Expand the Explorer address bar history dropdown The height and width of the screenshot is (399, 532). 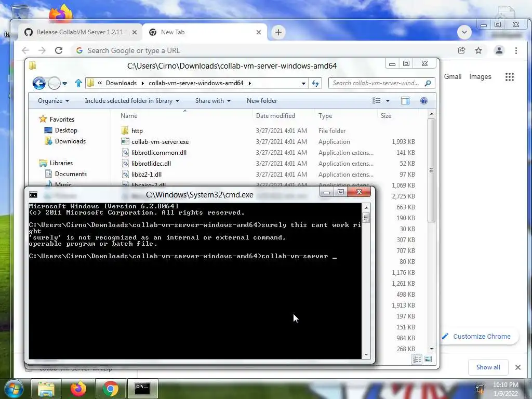coord(303,84)
